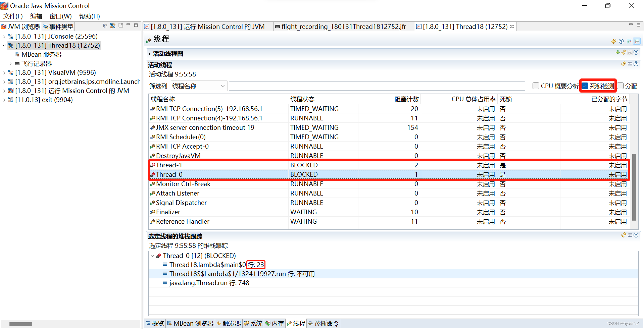This screenshot has height=329, width=644.
Task: Open 文件(F) menu
Action: (x=13, y=16)
